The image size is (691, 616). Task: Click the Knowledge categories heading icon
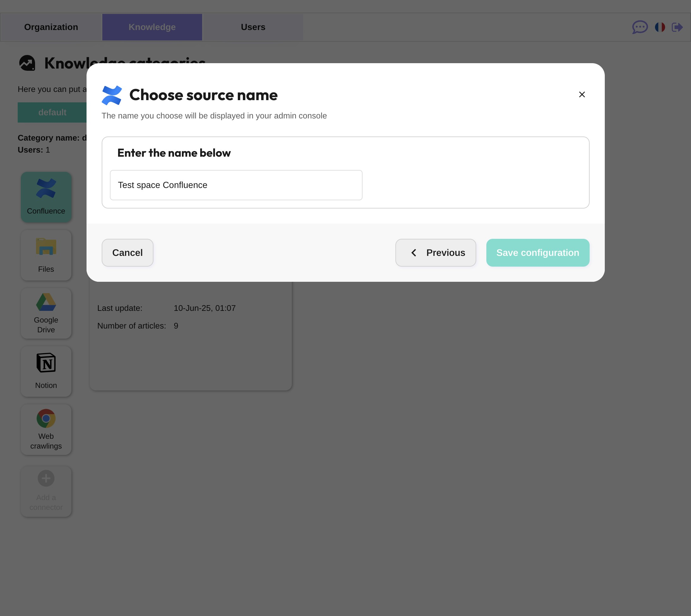click(27, 63)
